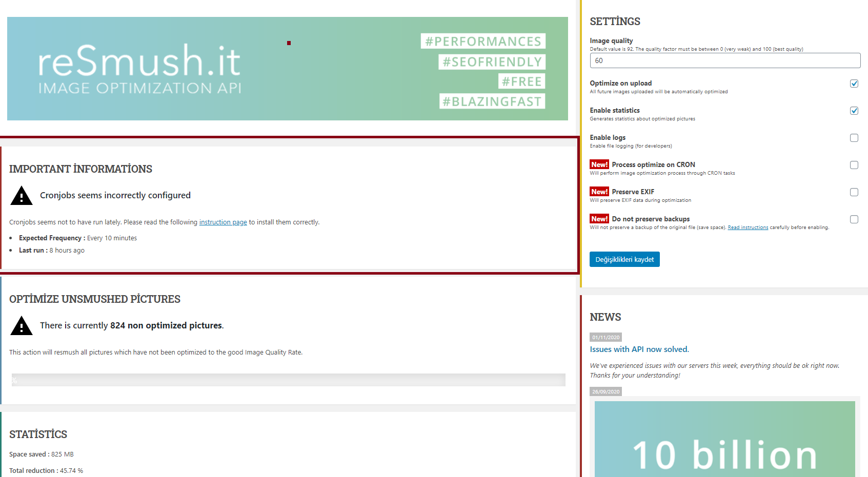Viewport: 868px width, 477px height.
Task: Click the Process optimize on CRON label
Action: 654,165
